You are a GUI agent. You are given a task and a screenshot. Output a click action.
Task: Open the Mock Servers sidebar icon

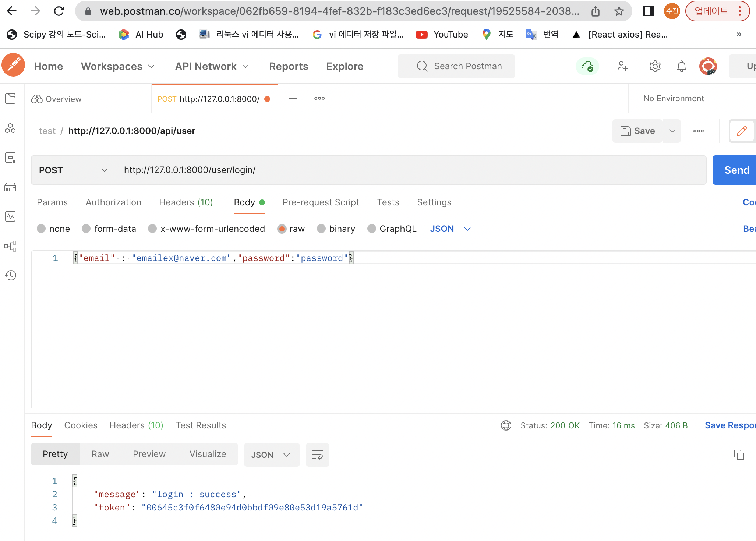click(x=10, y=187)
